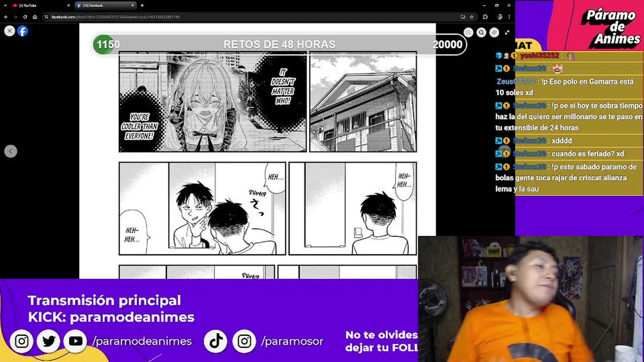The height and width of the screenshot is (362, 644).
Task: Click the Instagram icon beside Twitter
Action: (22, 341)
